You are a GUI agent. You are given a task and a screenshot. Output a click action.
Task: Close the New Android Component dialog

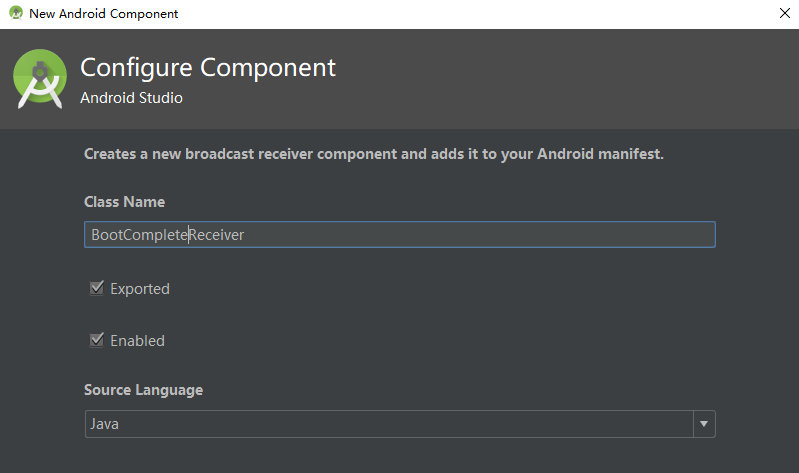pyautogui.click(x=785, y=13)
